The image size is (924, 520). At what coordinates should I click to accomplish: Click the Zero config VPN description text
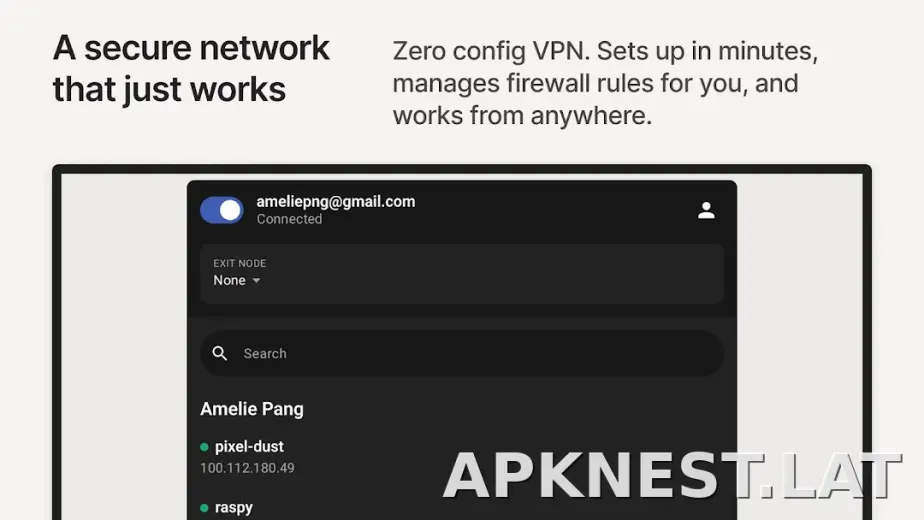(x=605, y=83)
